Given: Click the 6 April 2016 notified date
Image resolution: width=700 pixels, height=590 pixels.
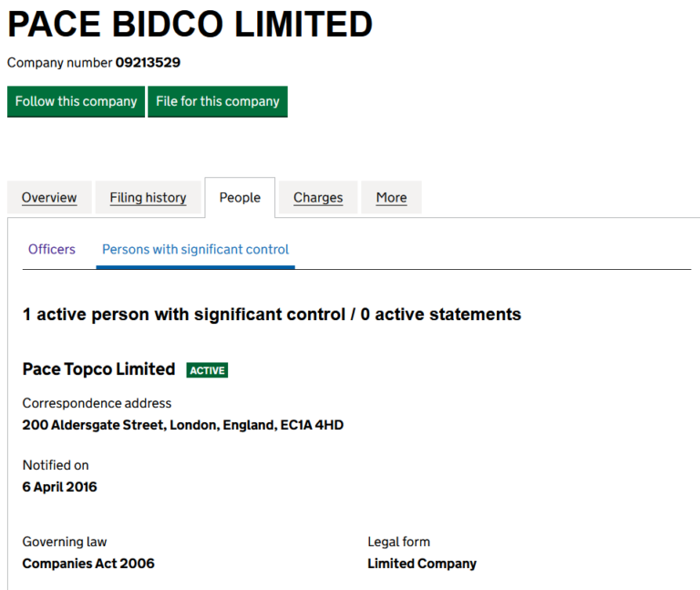Looking at the screenshot, I should (x=60, y=487).
